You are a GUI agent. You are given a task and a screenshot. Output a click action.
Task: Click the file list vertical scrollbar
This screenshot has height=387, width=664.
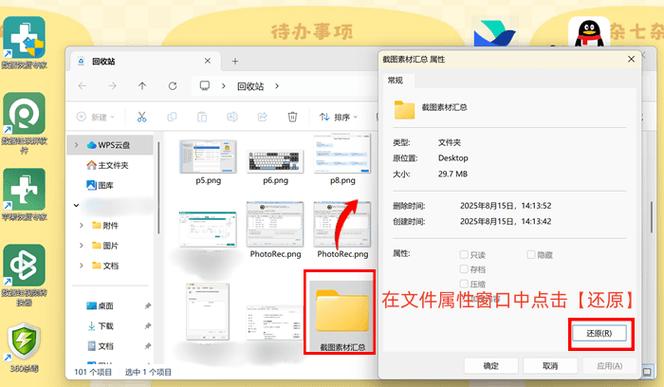pos(652,217)
